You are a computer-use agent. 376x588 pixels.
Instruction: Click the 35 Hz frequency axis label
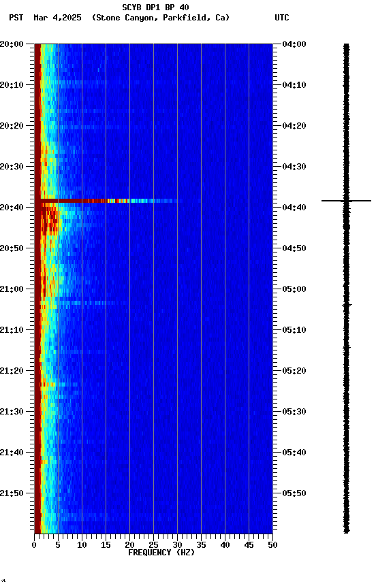coord(201,546)
